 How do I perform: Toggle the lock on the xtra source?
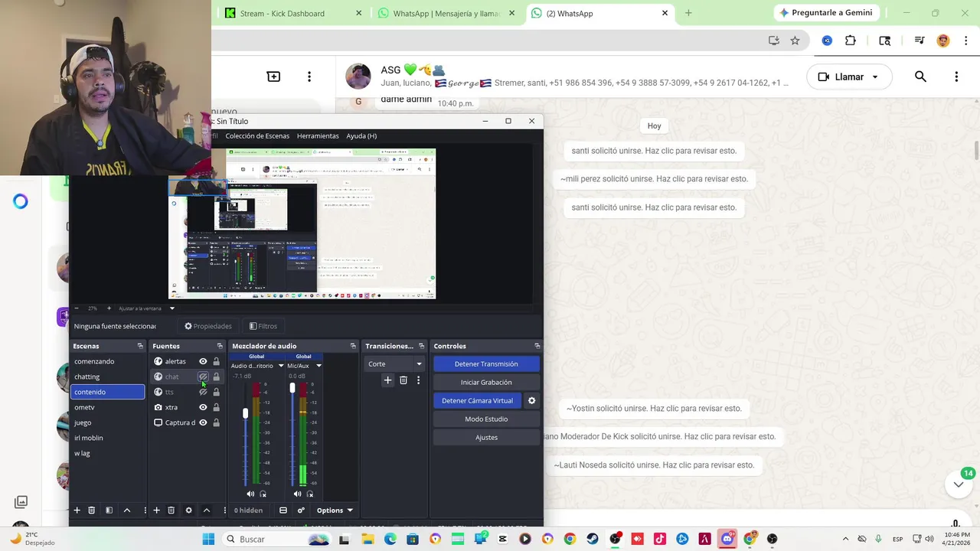(216, 407)
